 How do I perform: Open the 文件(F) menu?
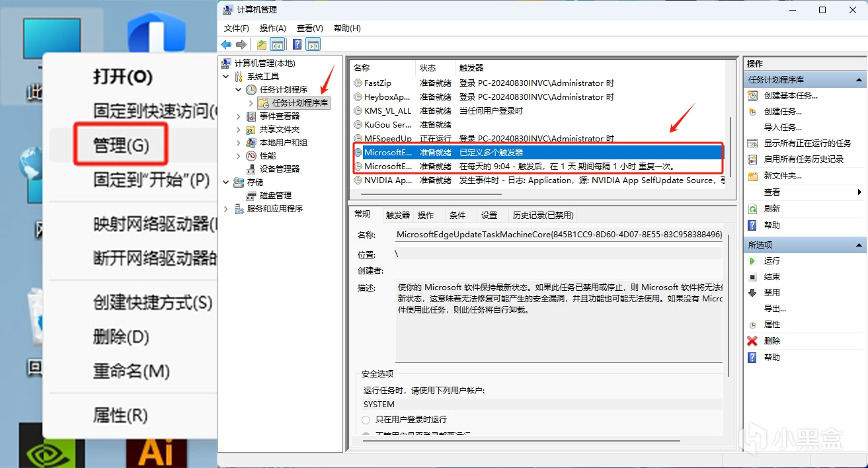[x=236, y=28]
